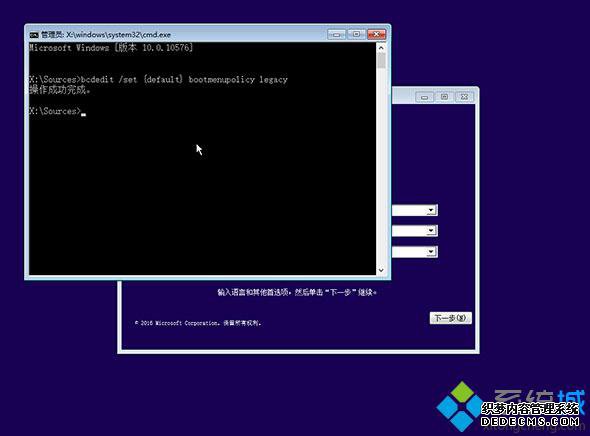This screenshot has width=590, height=436.
Task: Click the cmd scrollbar down arrow
Action: click(381, 270)
